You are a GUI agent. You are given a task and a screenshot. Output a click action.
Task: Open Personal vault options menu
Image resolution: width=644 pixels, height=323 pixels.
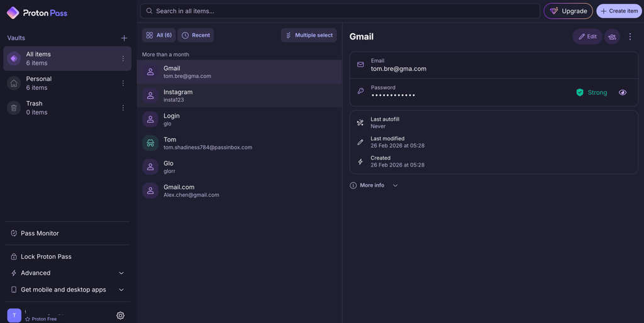click(123, 84)
